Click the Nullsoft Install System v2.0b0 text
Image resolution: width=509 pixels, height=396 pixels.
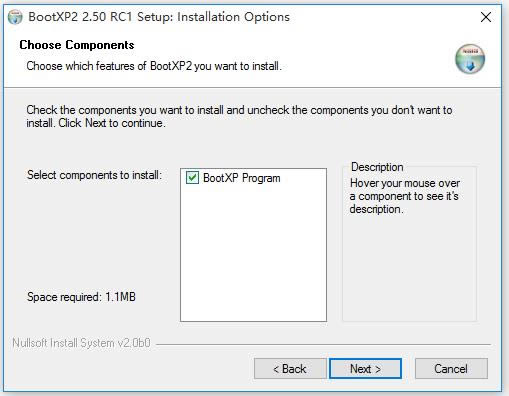(x=81, y=343)
